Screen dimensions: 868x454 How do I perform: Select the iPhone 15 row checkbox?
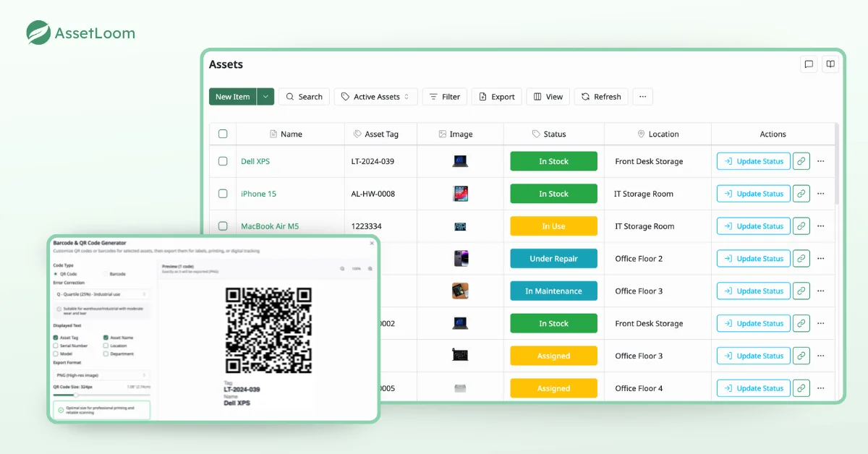pos(223,194)
